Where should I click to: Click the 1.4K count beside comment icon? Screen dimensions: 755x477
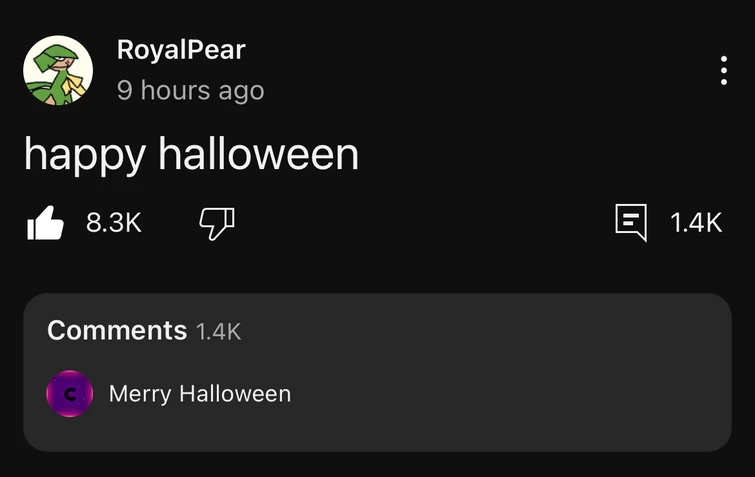tap(695, 223)
